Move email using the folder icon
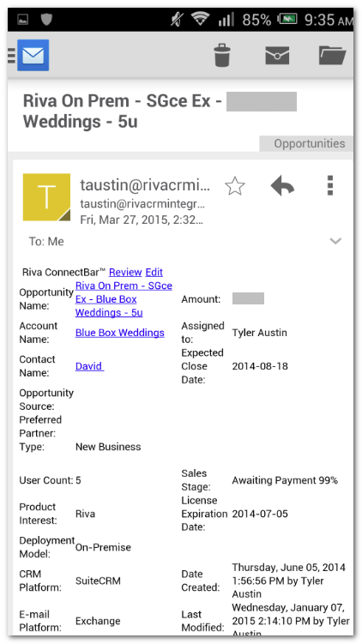Image resolution: width=362 pixels, height=644 pixels. click(x=333, y=56)
